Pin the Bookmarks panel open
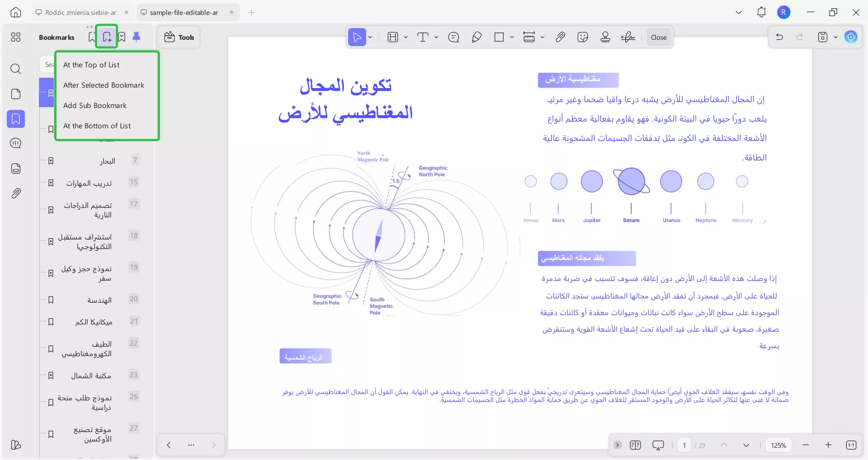 (137, 37)
